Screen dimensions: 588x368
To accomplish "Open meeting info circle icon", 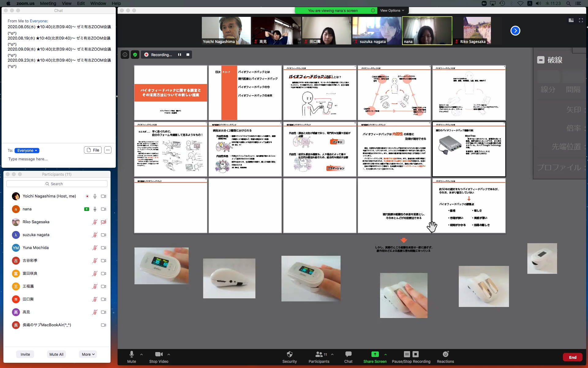I will click(x=125, y=55).
